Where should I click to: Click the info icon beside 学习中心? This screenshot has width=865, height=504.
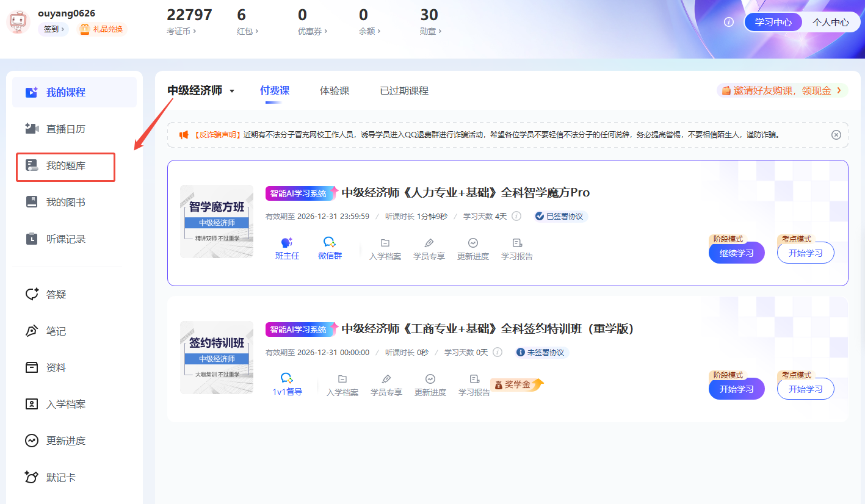point(728,22)
